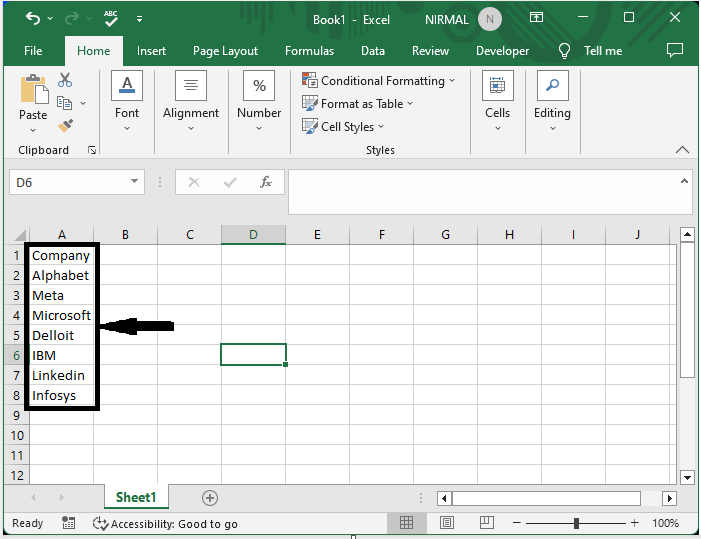Image resolution: width=701 pixels, height=539 pixels.
Task: Select the cell containing Microsoft
Action: click(x=62, y=316)
